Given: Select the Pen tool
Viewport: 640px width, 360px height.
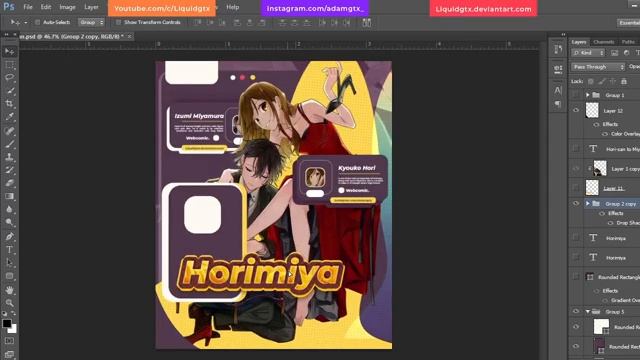Looking at the screenshot, I should (9, 236).
